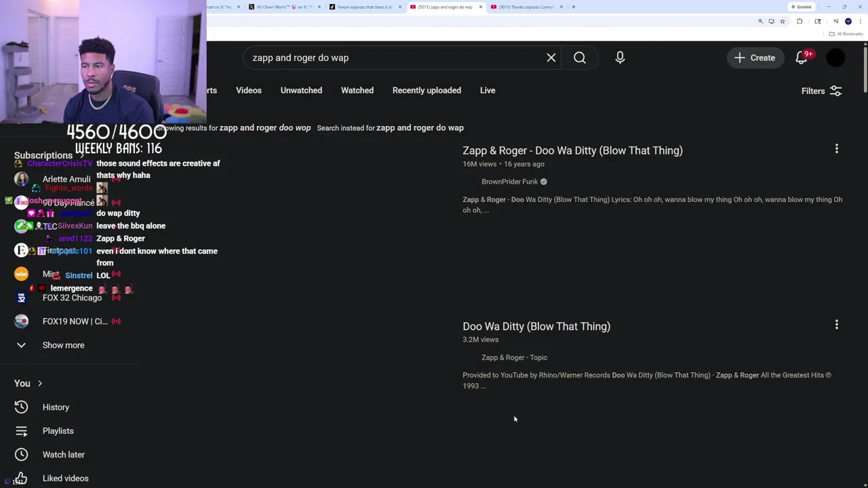
Task: Open more options for the 16M views video
Action: [x=837, y=148]
